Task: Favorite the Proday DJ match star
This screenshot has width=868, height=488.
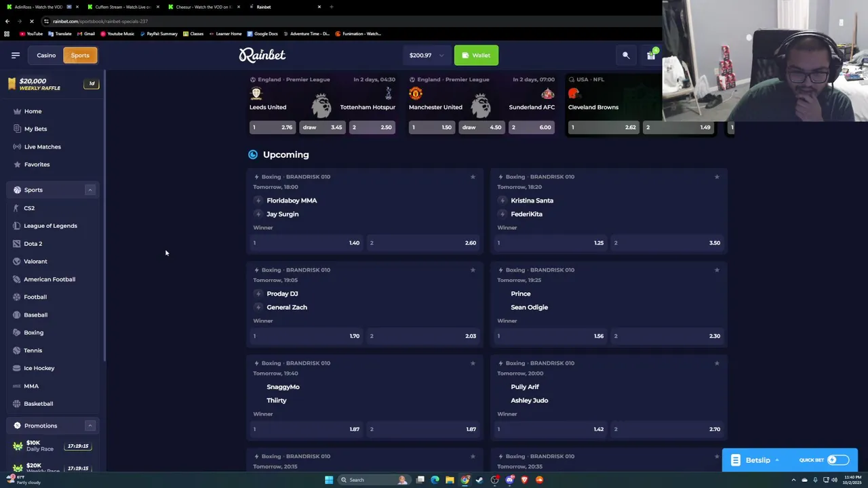Action: point(473,270)
